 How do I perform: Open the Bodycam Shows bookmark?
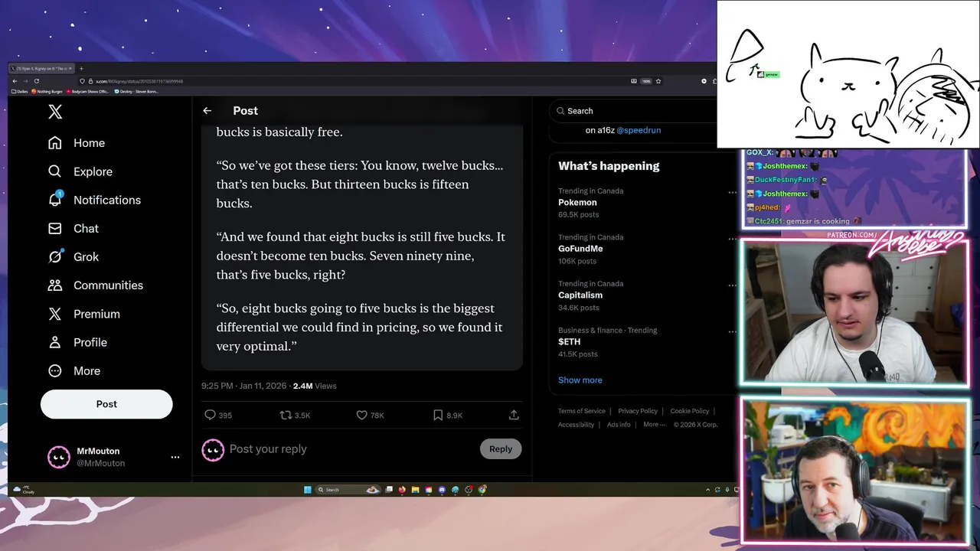(x=88, y=91)
